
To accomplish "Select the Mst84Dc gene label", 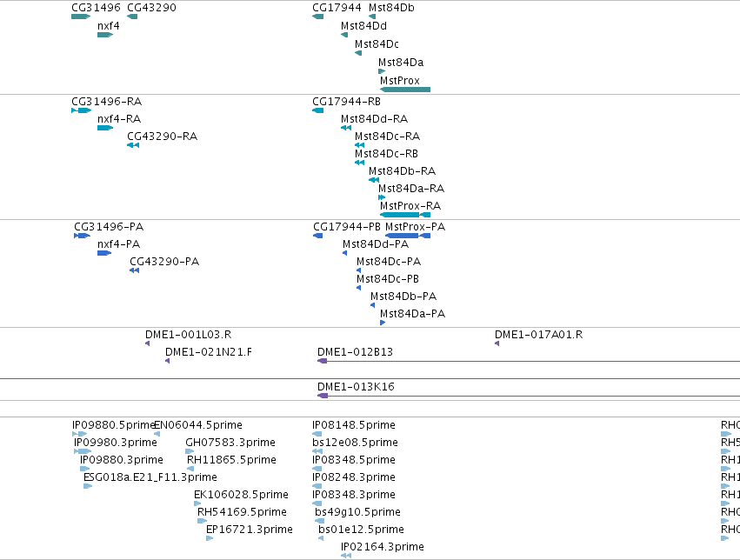I will click(x=377, y=44).
